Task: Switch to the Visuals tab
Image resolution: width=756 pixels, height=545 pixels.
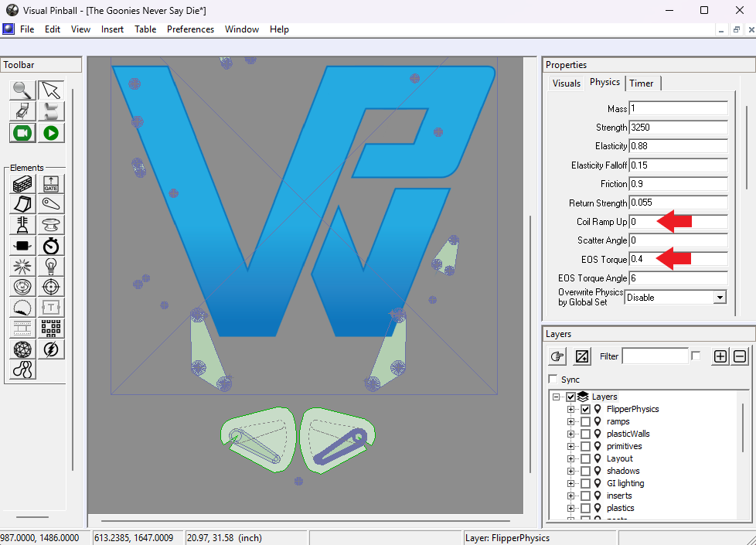Action: click(x=567, y=83)
